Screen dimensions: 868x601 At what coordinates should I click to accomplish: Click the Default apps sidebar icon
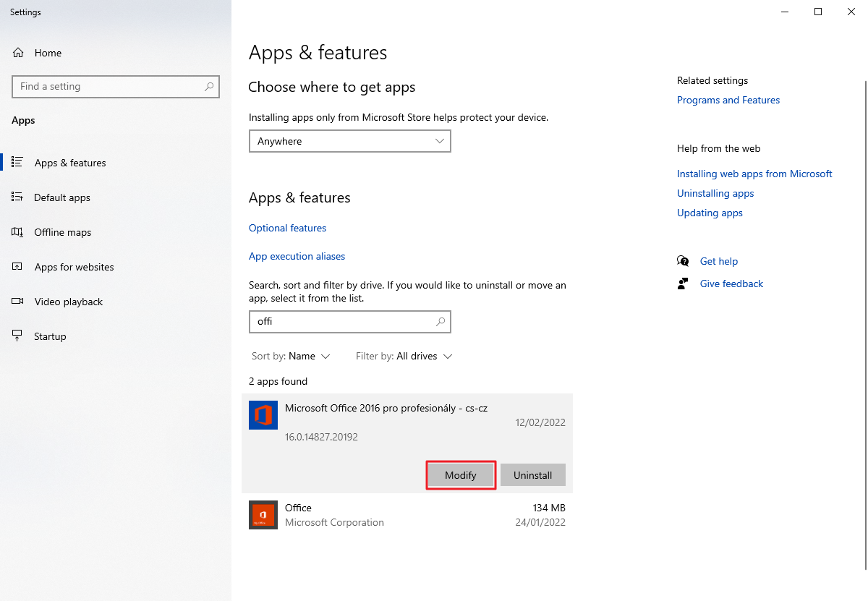18,197
